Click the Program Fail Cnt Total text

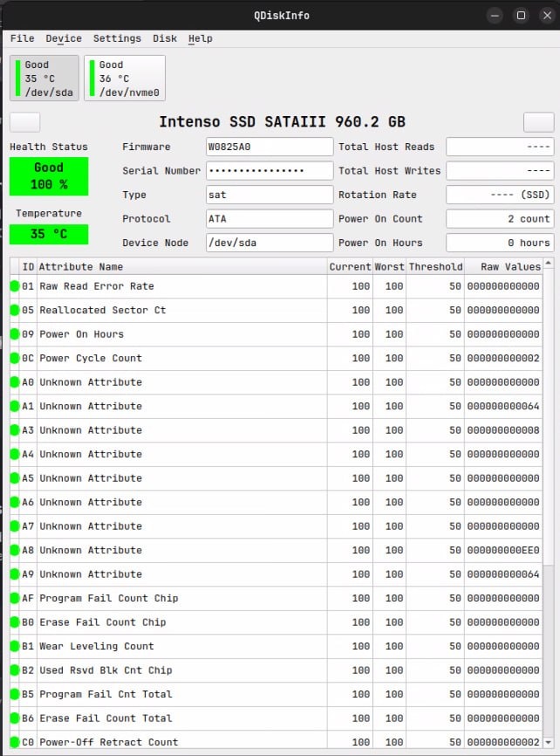tap(106, 694)
